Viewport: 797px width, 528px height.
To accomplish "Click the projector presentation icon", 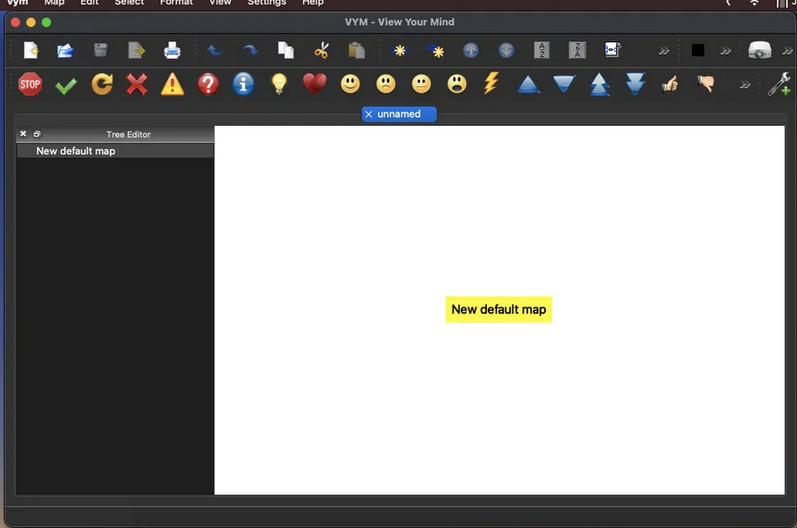I will click(x=760, y=50).
